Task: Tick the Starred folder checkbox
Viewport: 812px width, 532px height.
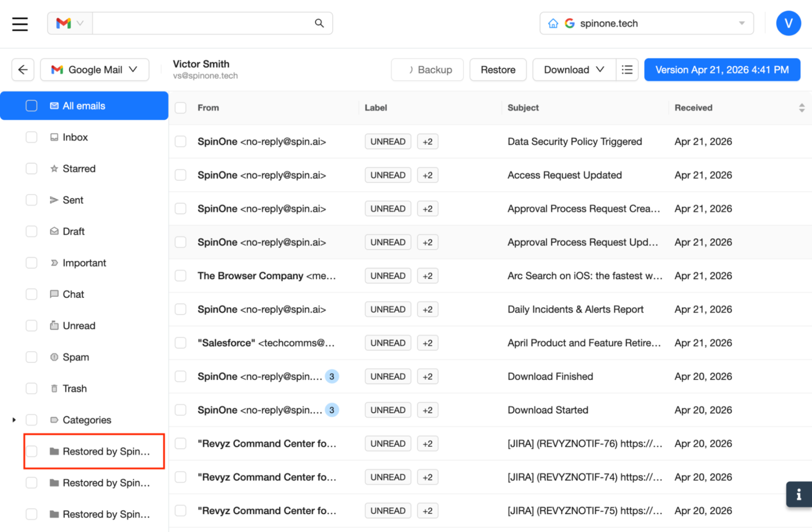Action: (31, 169)
